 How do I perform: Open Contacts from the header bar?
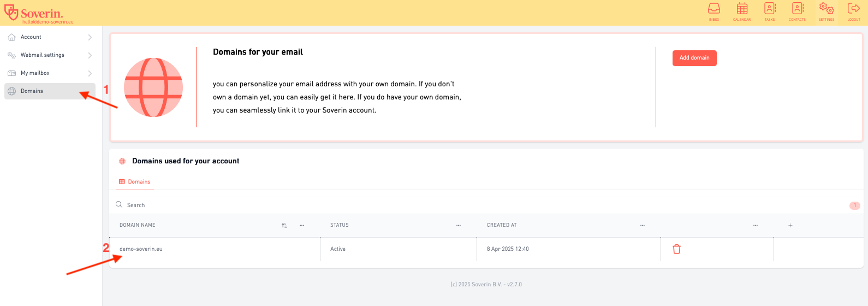click(x=798, y=10)
